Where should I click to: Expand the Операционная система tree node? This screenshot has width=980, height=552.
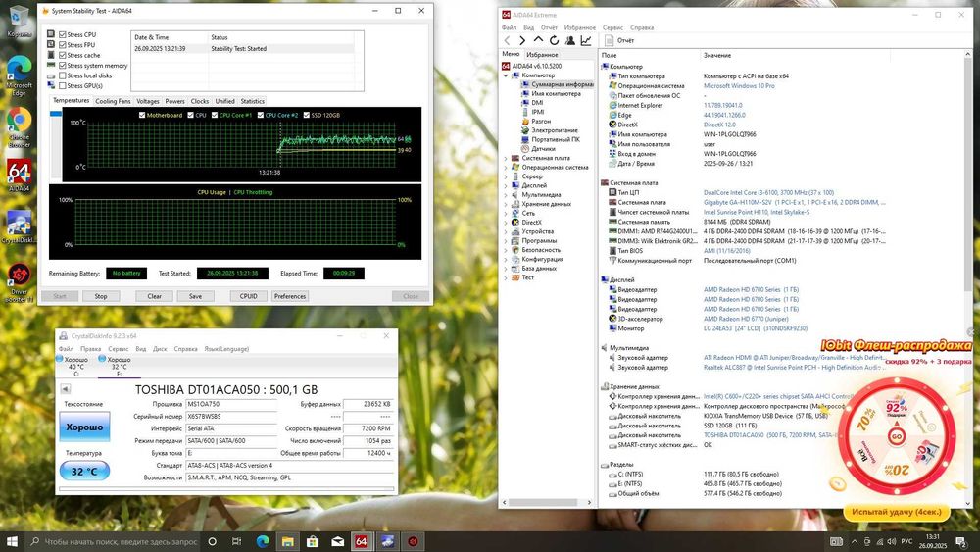click(x=506, y=168)
